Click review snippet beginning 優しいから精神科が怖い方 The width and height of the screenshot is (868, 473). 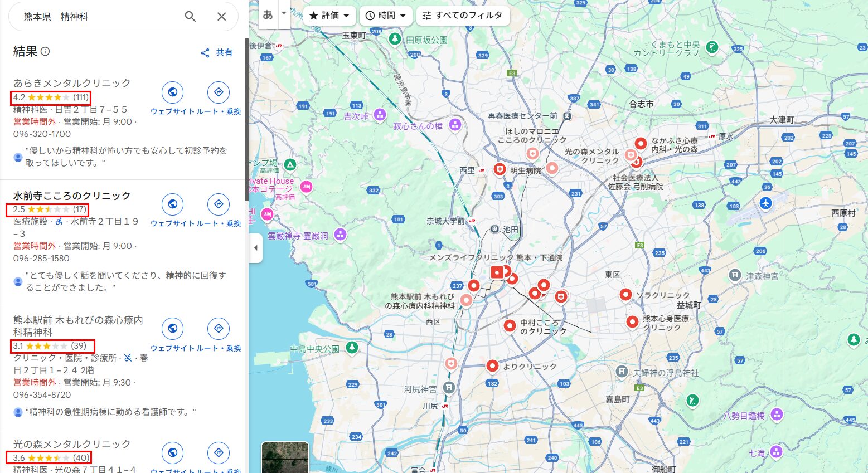(x=127, y=157)
